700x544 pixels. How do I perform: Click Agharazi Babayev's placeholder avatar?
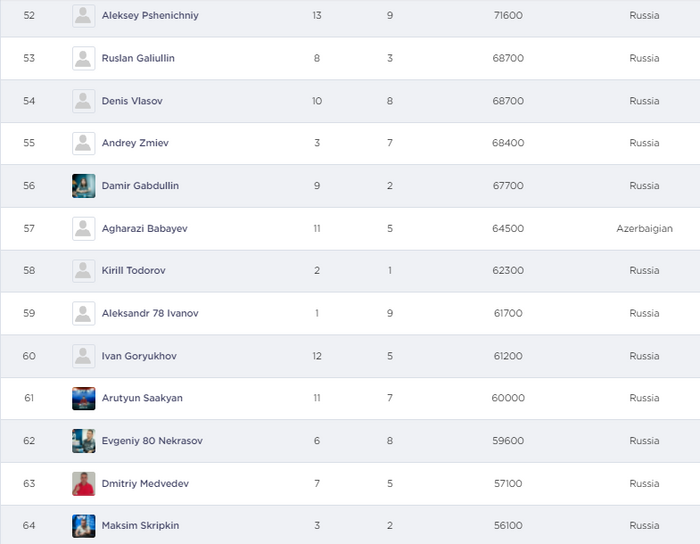pyautogui.click(x=84, y=228)
